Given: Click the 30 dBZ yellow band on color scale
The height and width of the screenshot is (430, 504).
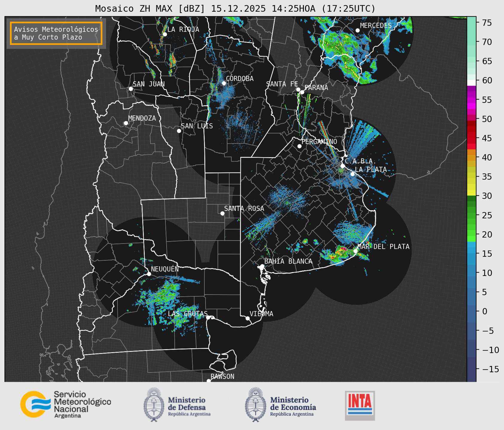Looking at the screenshot, I should 471,193.
